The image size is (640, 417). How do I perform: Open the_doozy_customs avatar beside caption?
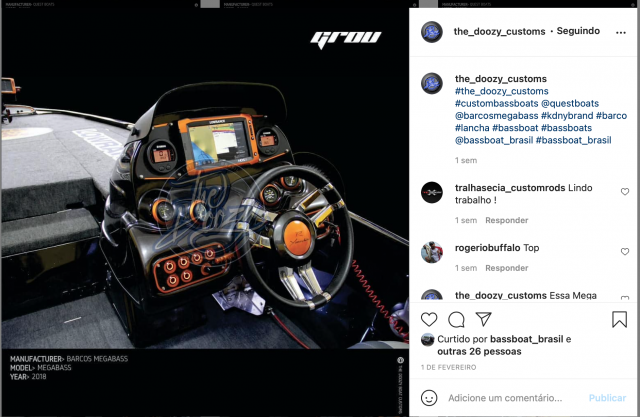(x=431, y=83)
